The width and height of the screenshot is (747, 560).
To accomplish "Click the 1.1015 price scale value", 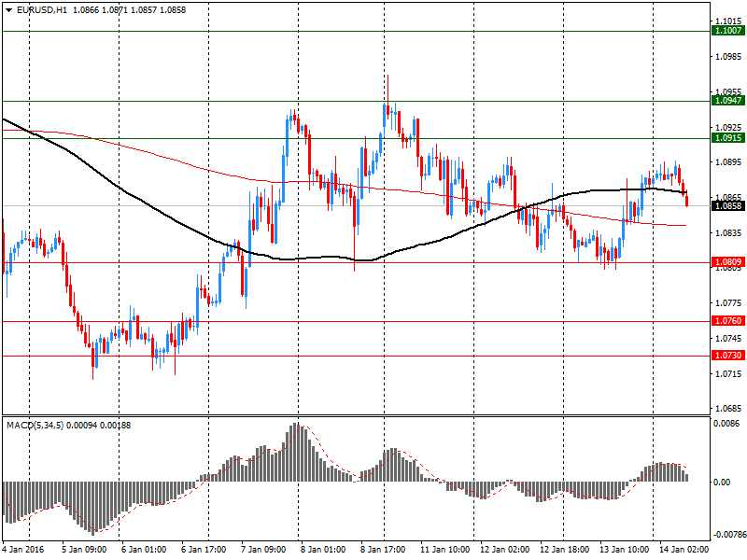I will [729, 21].
